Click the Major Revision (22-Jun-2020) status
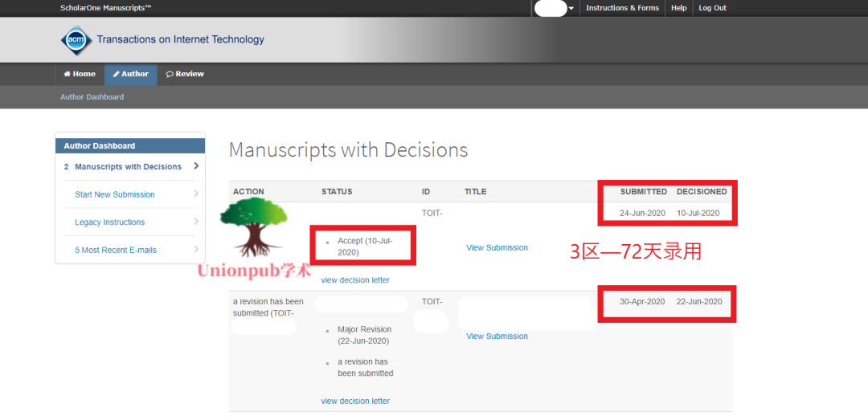This screenshot has width=868, height=420. pyautogui.click(x=364, y=335)
